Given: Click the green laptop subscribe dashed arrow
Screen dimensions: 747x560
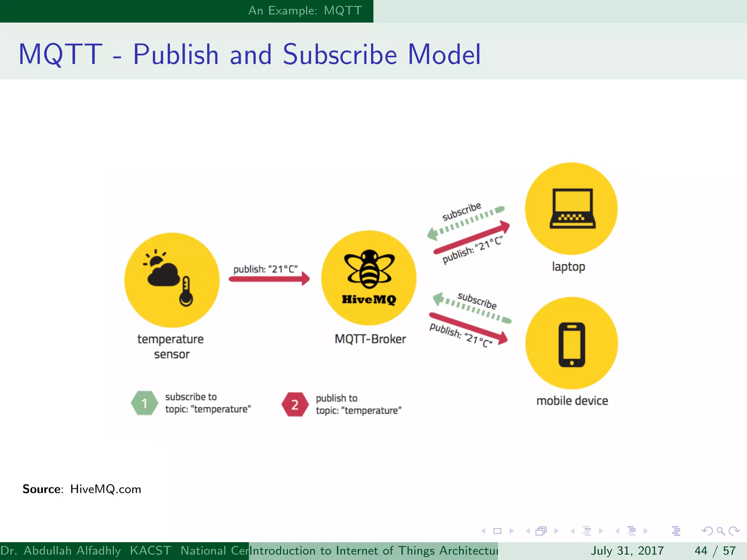Looking at the screenshot, I should pyautogui.click(x=466, y=223).
